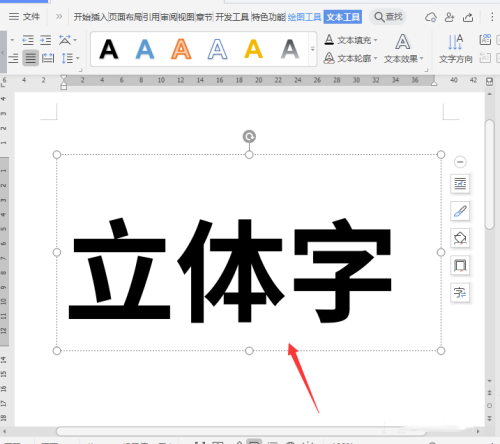
Task: Click the 查找 search button
Action: pos(388,17)
